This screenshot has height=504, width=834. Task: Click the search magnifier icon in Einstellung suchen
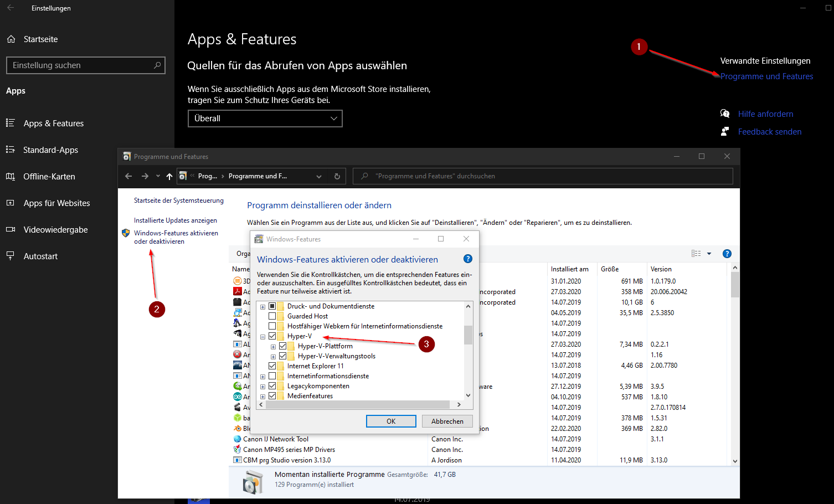coord(157,65)
